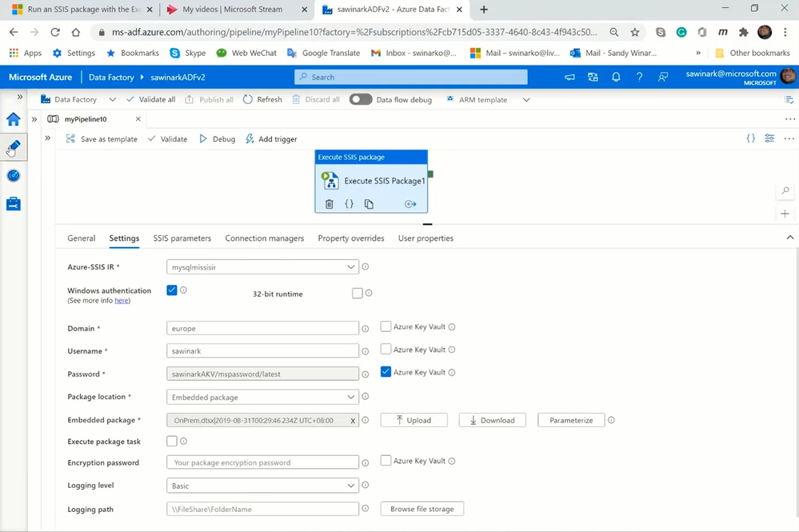Image resolution: width=799 pixels, height=532 pixels.
Task: Click Browse file storage button
Action: click(x=422, y=509)
